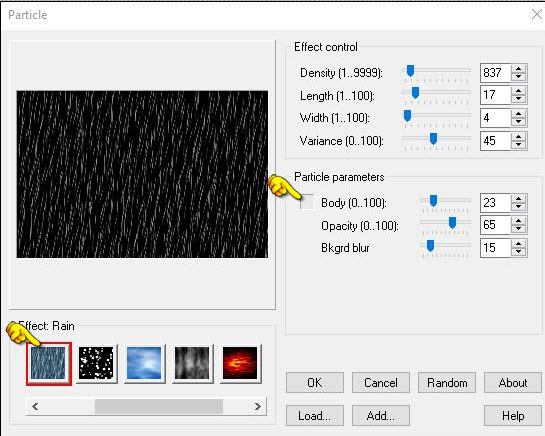The image size is (545, 436).
Task: Select the white snow particles effect thumbnail
Action: pos(96,363)
